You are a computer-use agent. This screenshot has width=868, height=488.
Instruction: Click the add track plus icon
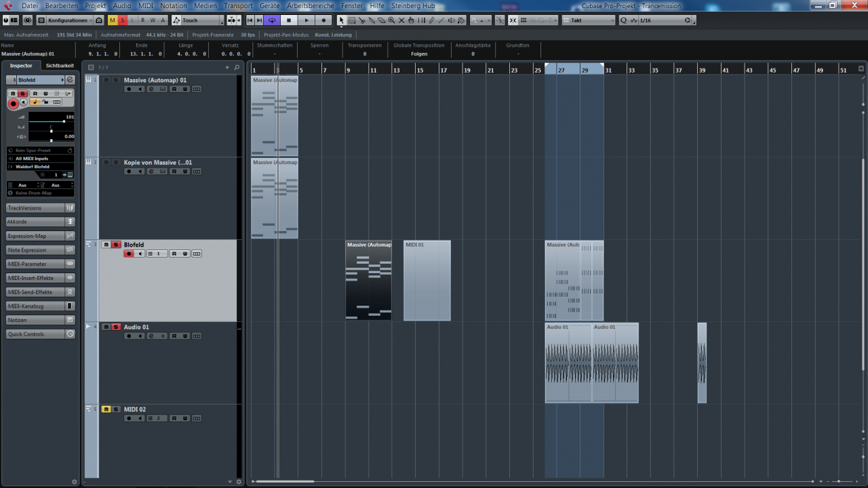tap(227, 67)
